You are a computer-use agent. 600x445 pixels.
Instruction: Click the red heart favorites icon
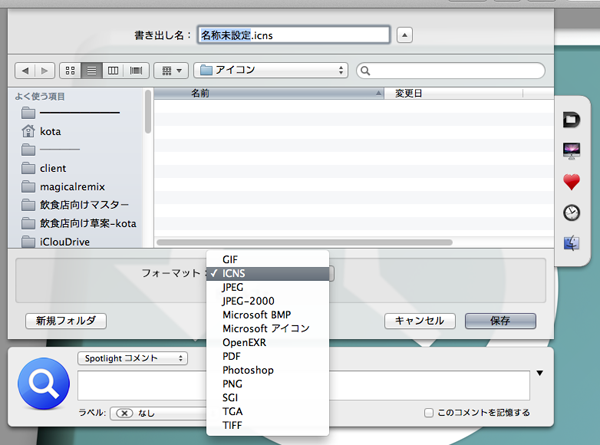[x=571, y=182]
